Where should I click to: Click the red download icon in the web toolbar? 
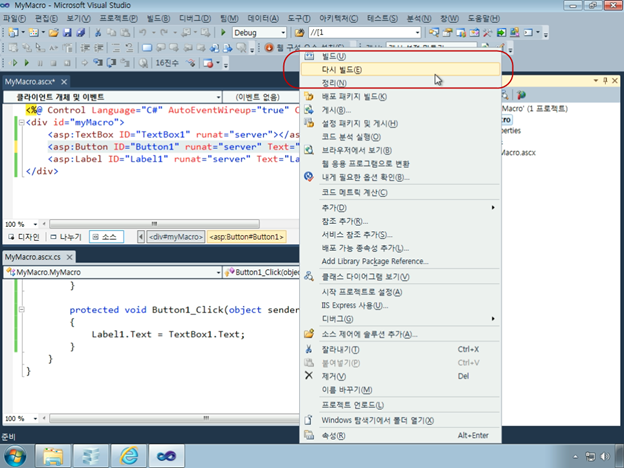tap(269, 48)
